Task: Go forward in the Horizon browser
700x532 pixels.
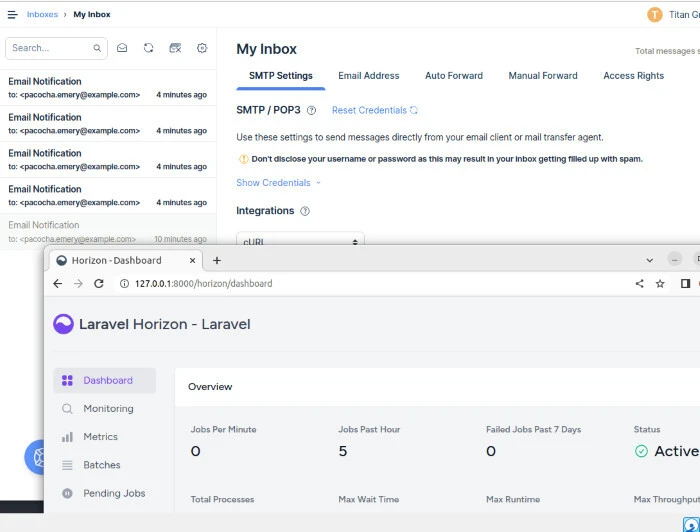Action: point(78,283)
